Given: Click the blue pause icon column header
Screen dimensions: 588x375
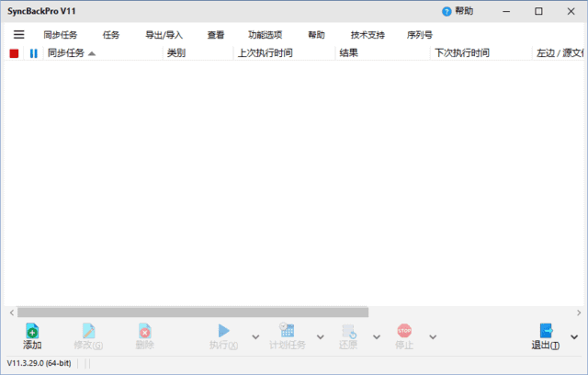Looking at the screenshot, I should click(34, 53).
